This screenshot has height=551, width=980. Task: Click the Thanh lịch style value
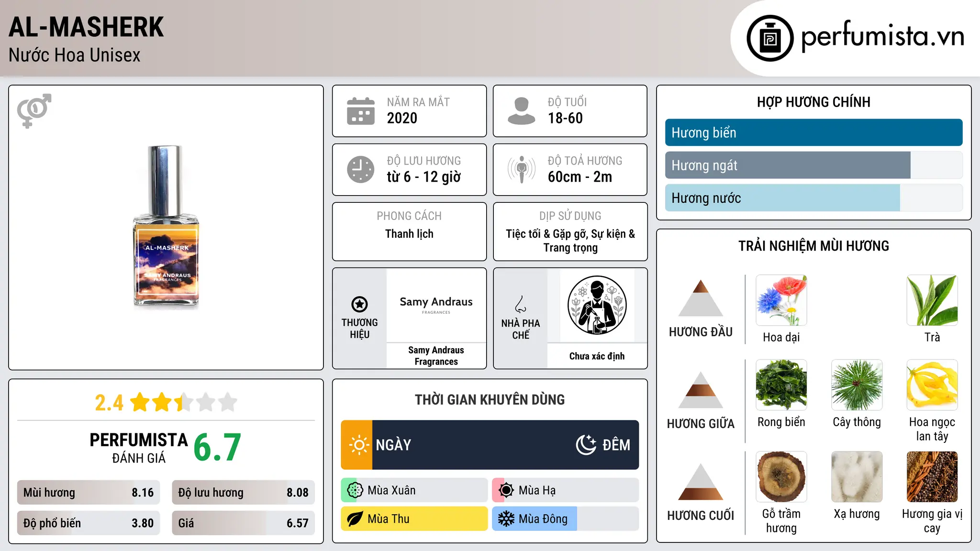click(409, 234)
